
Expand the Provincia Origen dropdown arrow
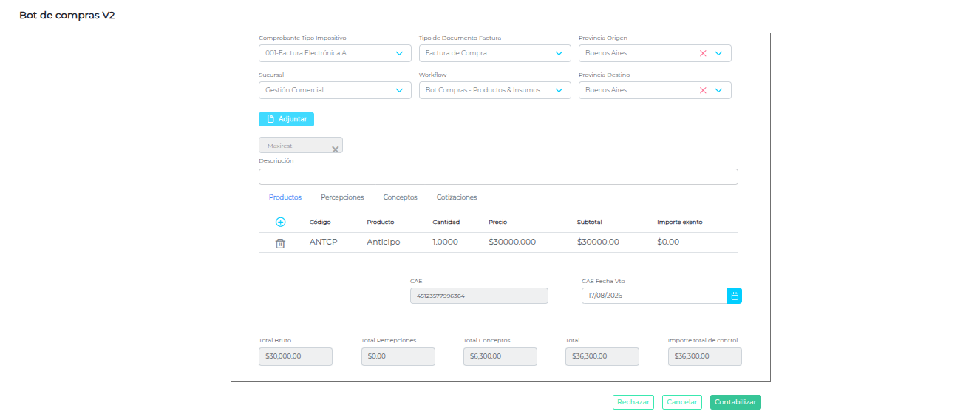718,53
